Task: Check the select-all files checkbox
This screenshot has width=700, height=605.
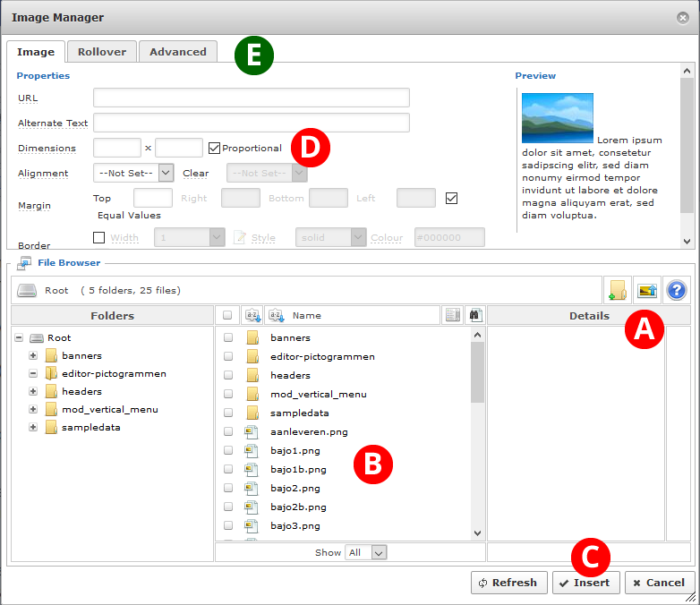Action: tap(227, 315)
